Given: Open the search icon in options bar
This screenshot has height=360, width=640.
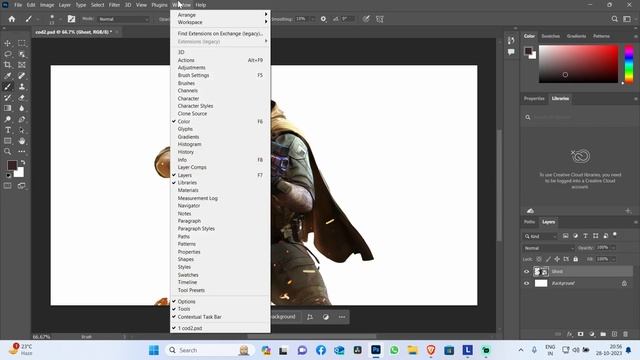Looking at the screenshot, I should (x=614, y=19).
